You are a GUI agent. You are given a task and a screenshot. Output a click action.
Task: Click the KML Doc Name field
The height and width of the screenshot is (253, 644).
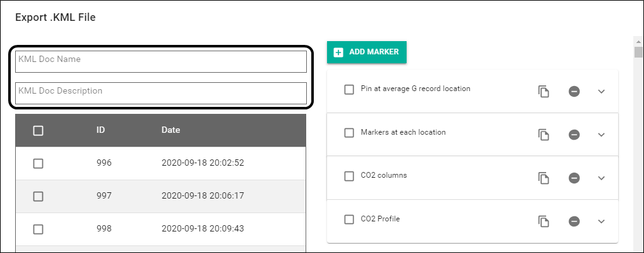click(161, 61)
